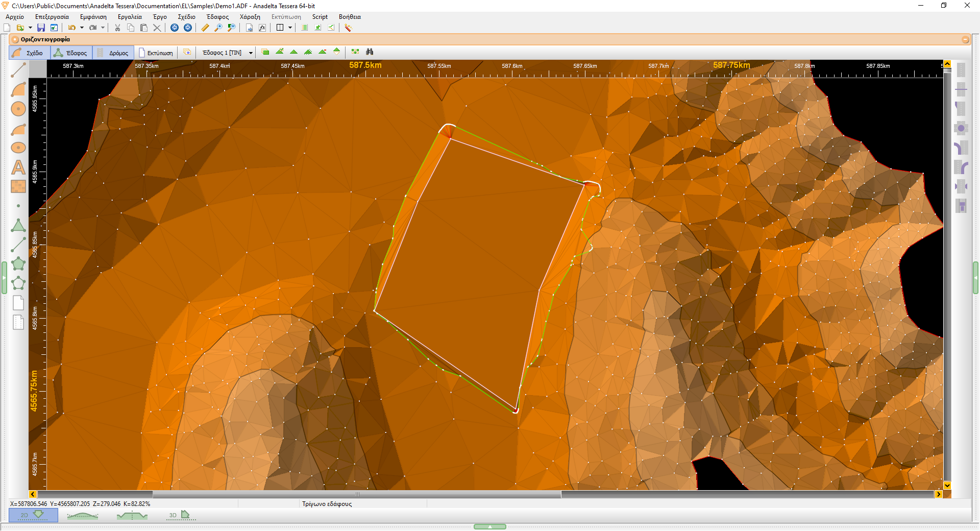Open the Εμφάνιση menu

point(93,17)
